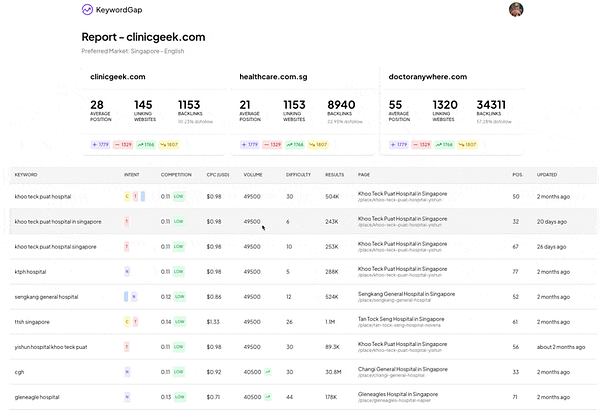Image resolution: width=600 pixels, height=410 pixels.
Task: Click the $1.33 CPC value
Action: point(213,322)
